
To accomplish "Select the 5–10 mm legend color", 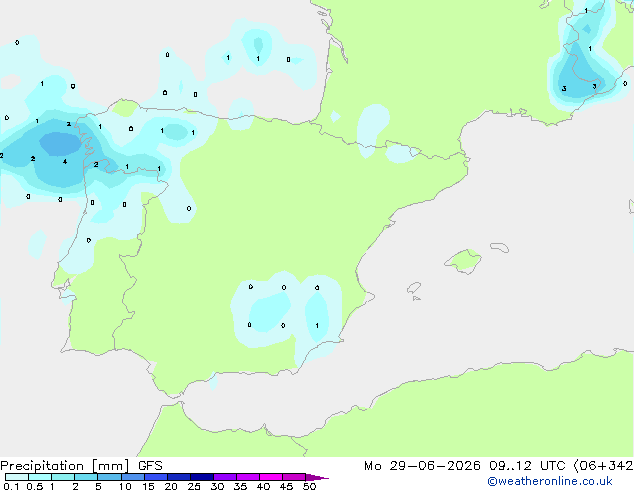I will point(109,477).
